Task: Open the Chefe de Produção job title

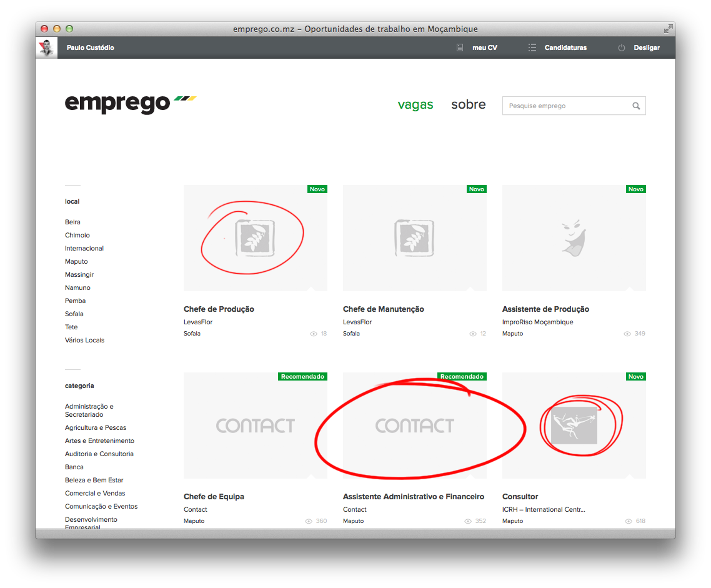Action: coord(219,309)
